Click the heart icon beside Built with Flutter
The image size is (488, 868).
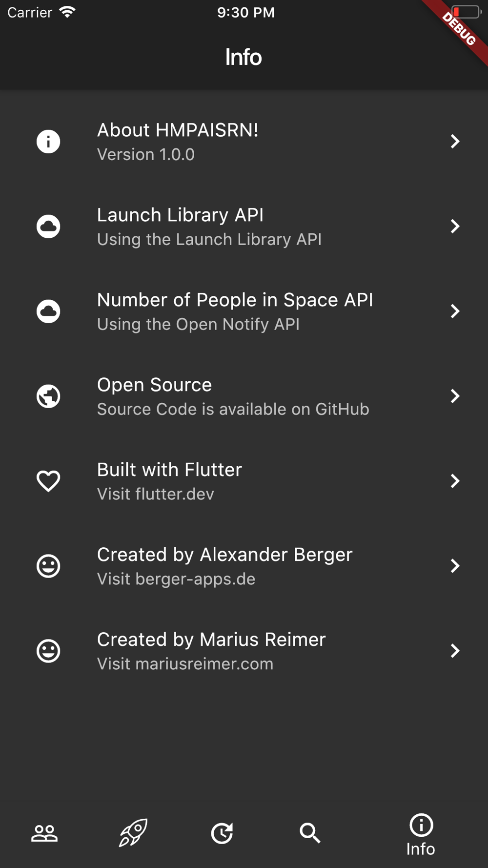(x=48, y=481)
